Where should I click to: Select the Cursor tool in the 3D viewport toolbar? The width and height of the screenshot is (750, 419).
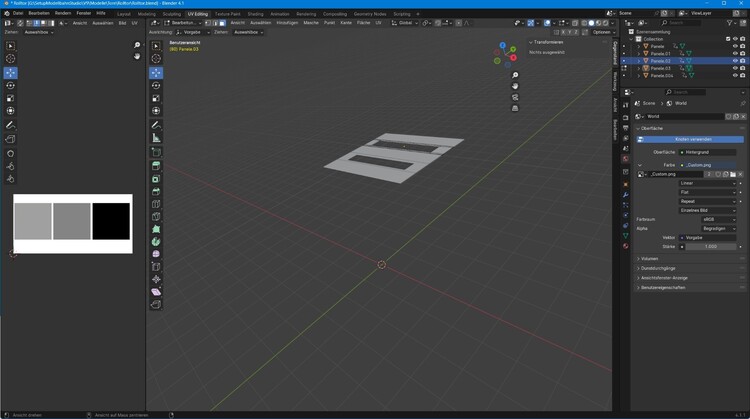coord(156,59)
